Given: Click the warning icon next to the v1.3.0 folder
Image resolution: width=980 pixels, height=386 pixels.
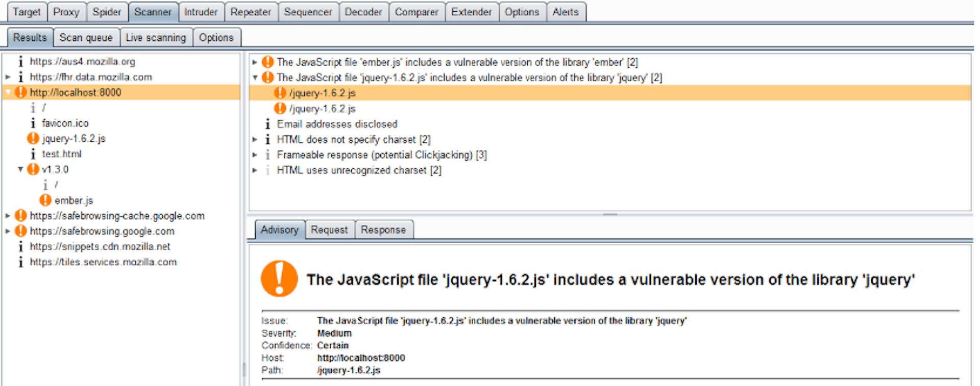Looking at the screenshot, I should pyautogui.click(x=33, y=169).
